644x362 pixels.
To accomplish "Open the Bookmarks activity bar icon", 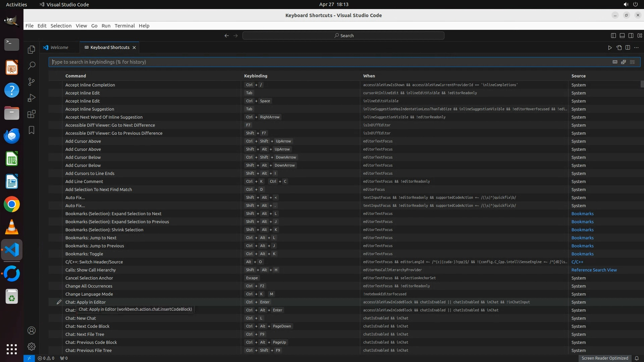I will pos(31,130).
